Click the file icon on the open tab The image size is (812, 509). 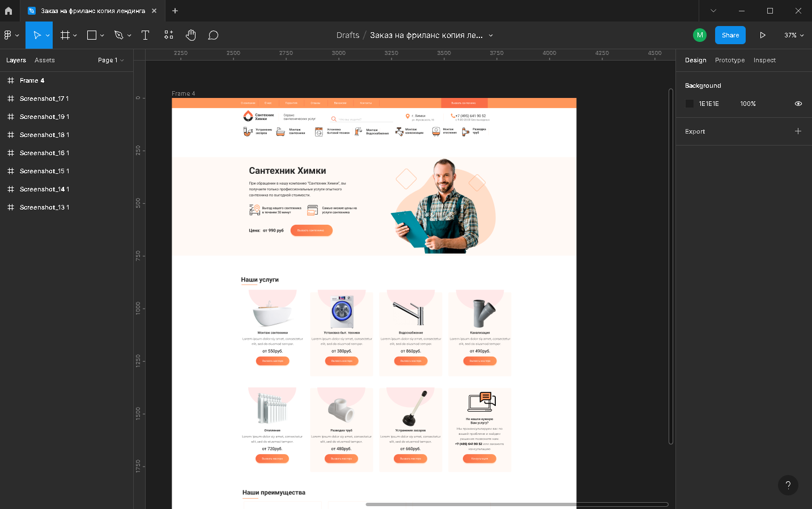pos(32,11)
